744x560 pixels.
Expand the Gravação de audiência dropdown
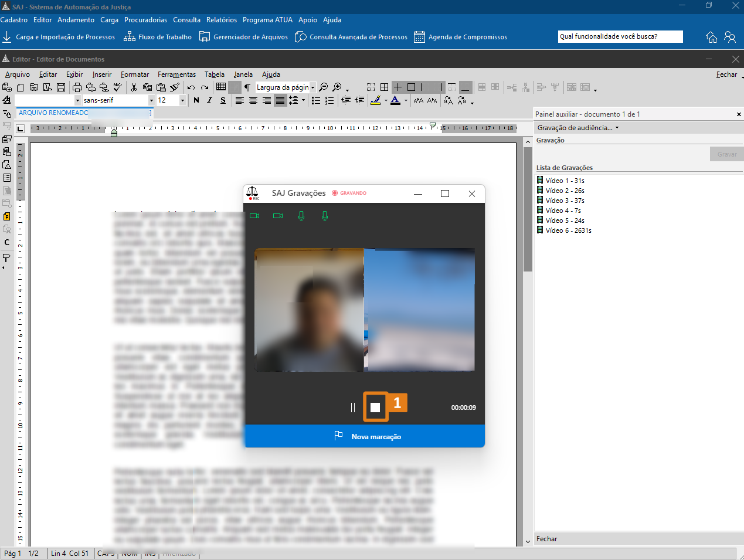(x=578, y=128)
